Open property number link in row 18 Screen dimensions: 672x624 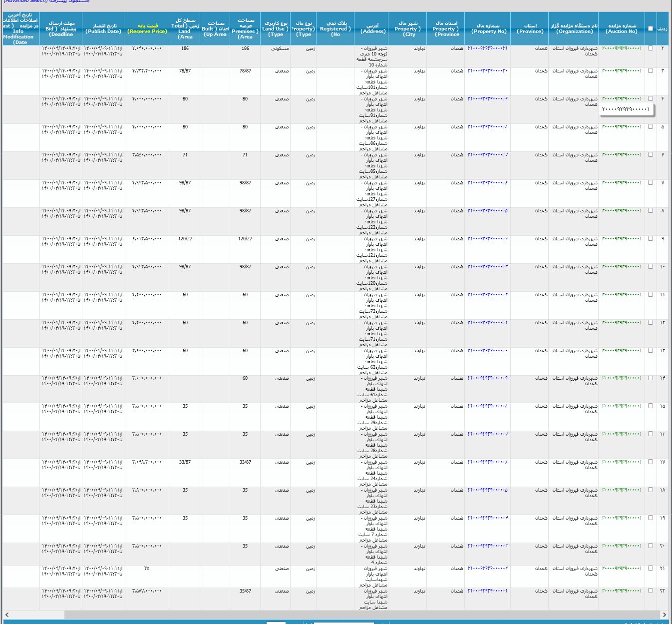[x=487, y=490]
